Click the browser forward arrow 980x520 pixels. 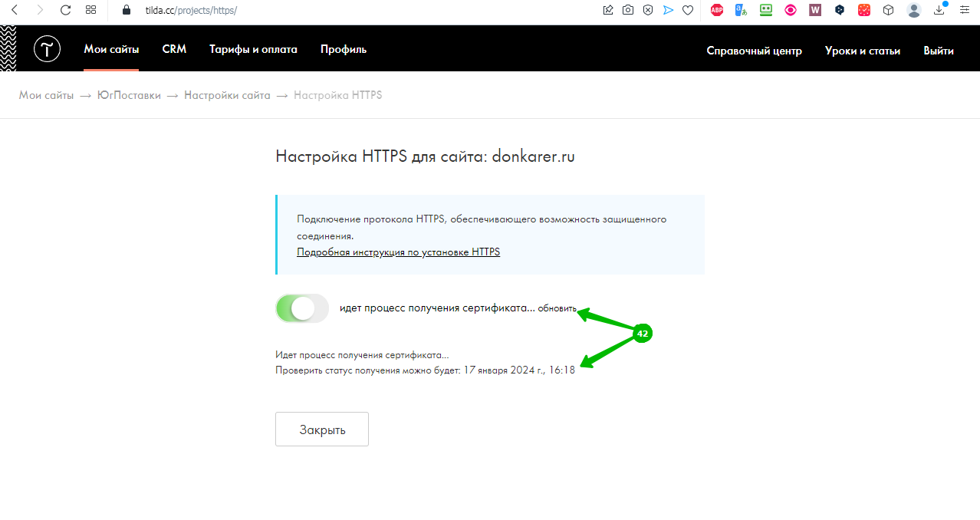point(40,10)
